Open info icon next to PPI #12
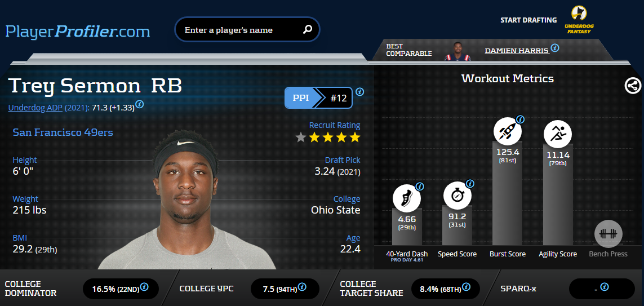644x306 pixels. 360,92
